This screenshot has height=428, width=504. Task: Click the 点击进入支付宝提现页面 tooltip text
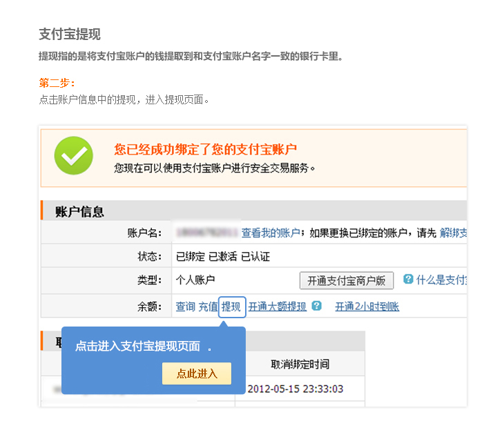137,347
